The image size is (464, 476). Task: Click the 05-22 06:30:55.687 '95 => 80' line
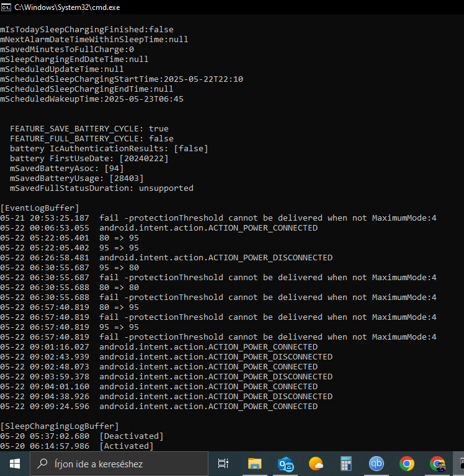point(69,268)
